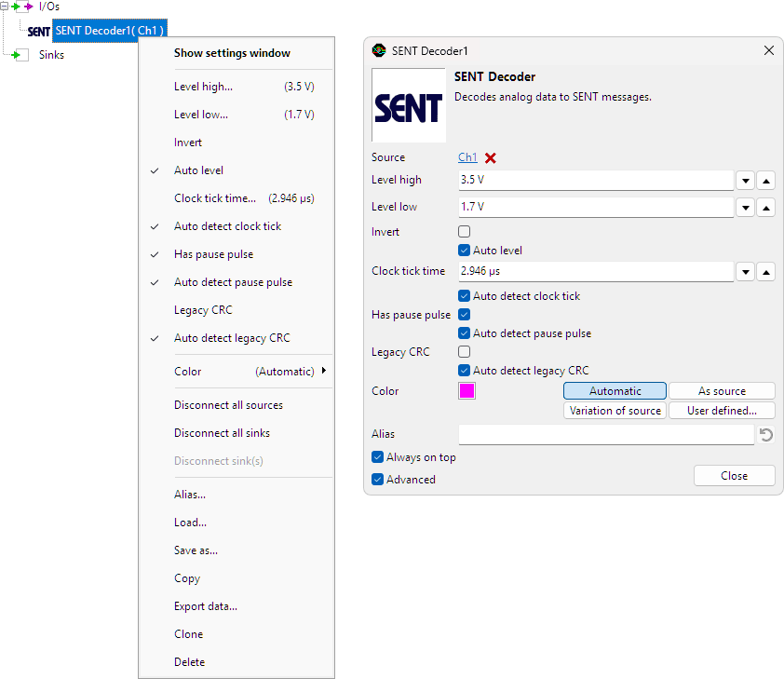This screenshot has height=679, width=784.
Task: Toggle Auto detect legacy CRC menu item
Action: (x=237, y=338)
